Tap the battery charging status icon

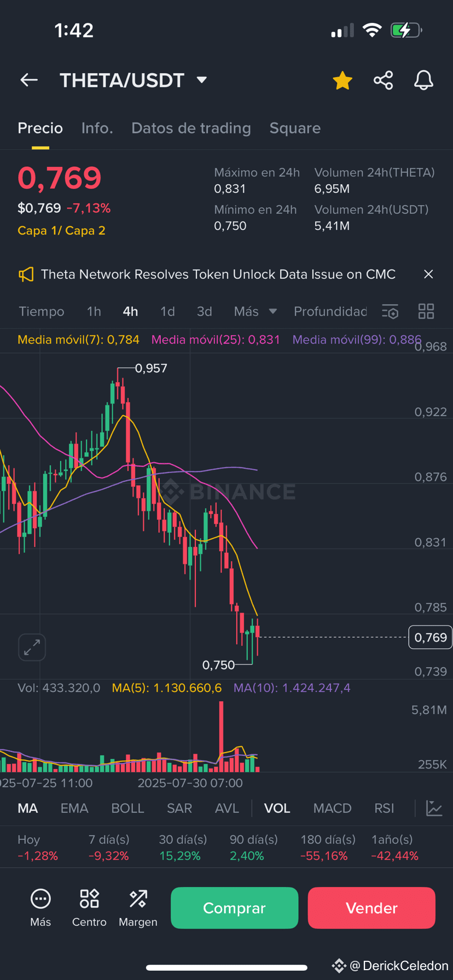coord(405,30)
